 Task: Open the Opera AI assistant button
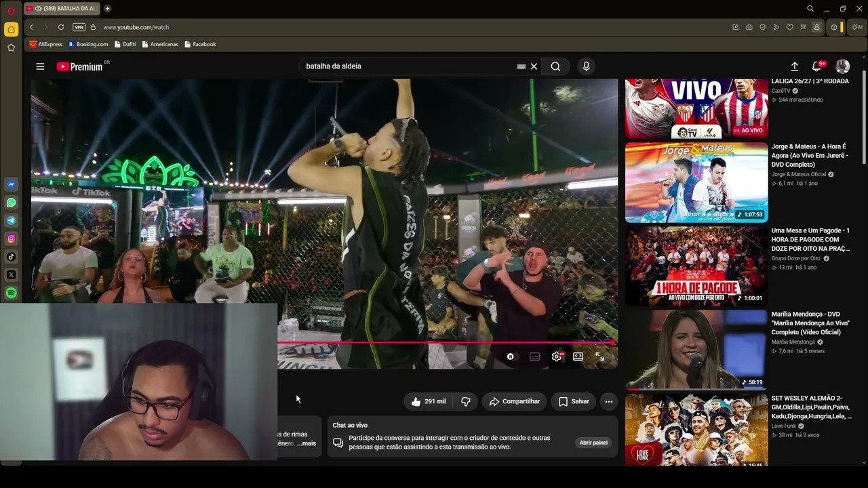857,27
